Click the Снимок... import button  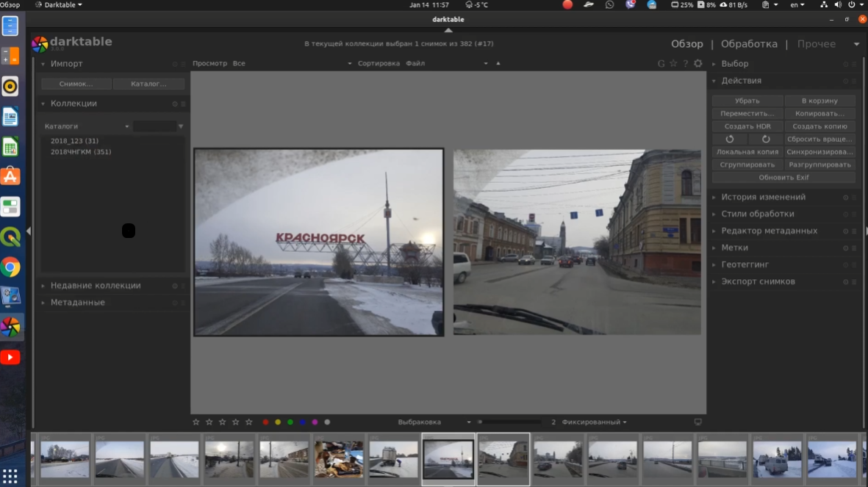click(x=76, y=84)
